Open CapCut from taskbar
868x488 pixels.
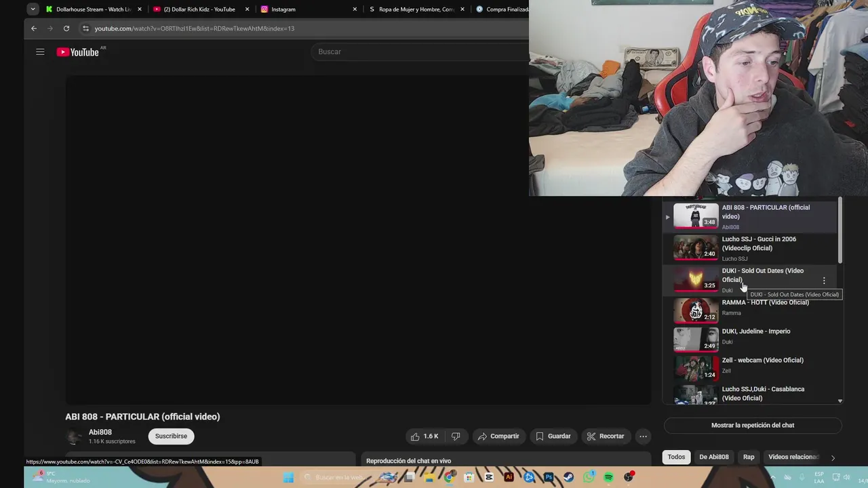click(x=489, y=477)
